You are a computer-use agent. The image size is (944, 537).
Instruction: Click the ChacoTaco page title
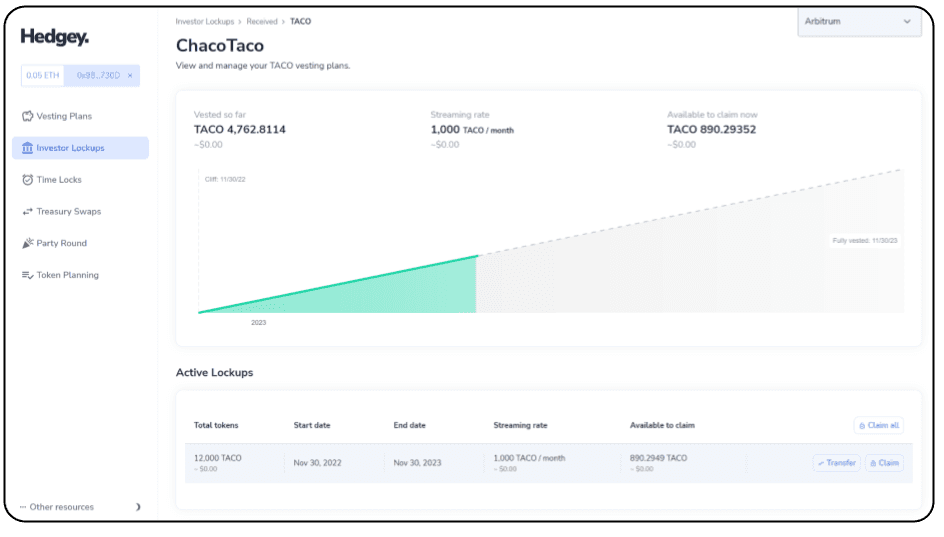(x=220, y=46)
